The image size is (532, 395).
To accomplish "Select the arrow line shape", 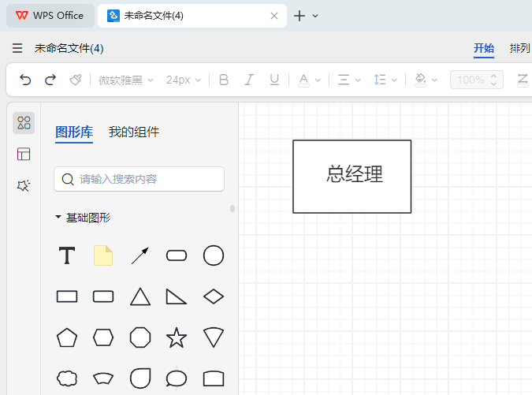I will point(140,255).
